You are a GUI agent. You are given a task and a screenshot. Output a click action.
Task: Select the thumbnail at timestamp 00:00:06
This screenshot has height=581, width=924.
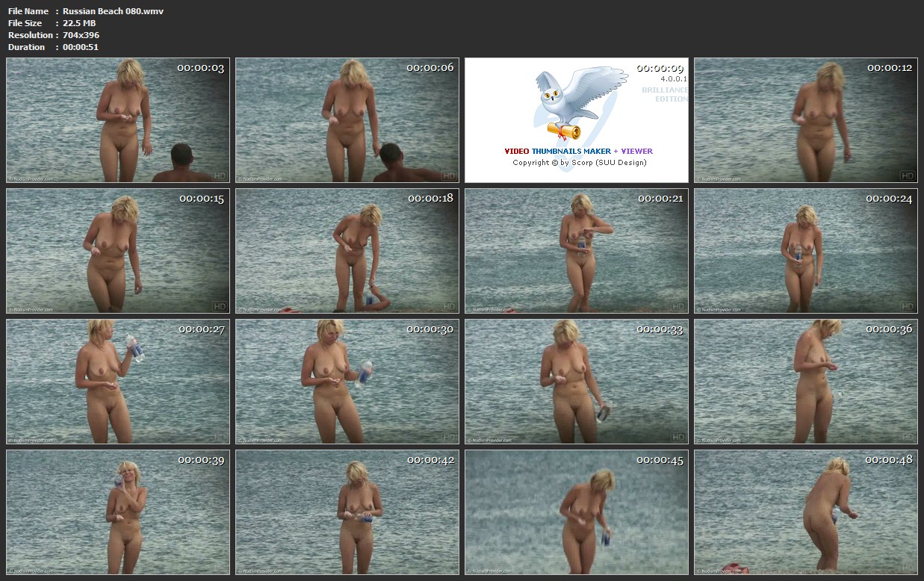click(347, 120)
